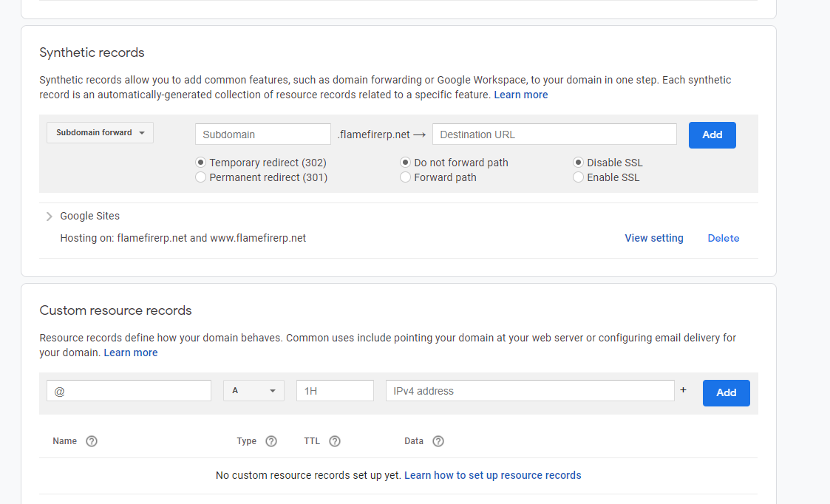Select Disable SSL radio option

[x=579, y=163]
